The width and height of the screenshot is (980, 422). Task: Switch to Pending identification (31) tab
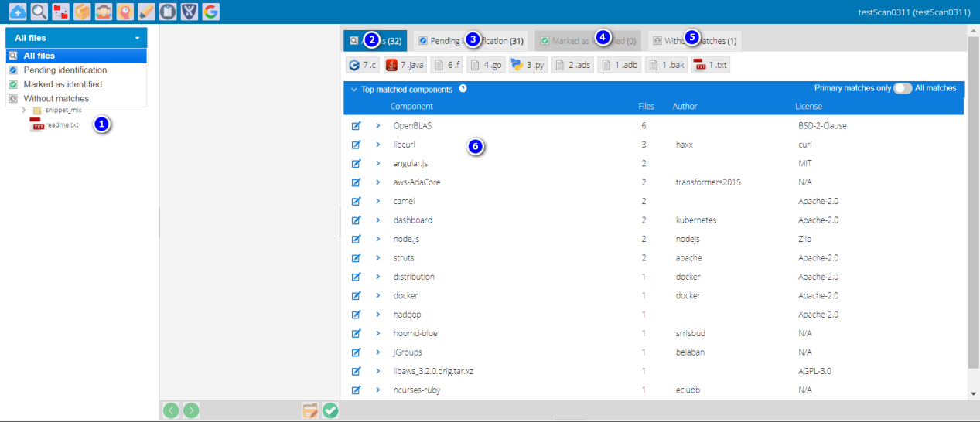pos(471,41)
